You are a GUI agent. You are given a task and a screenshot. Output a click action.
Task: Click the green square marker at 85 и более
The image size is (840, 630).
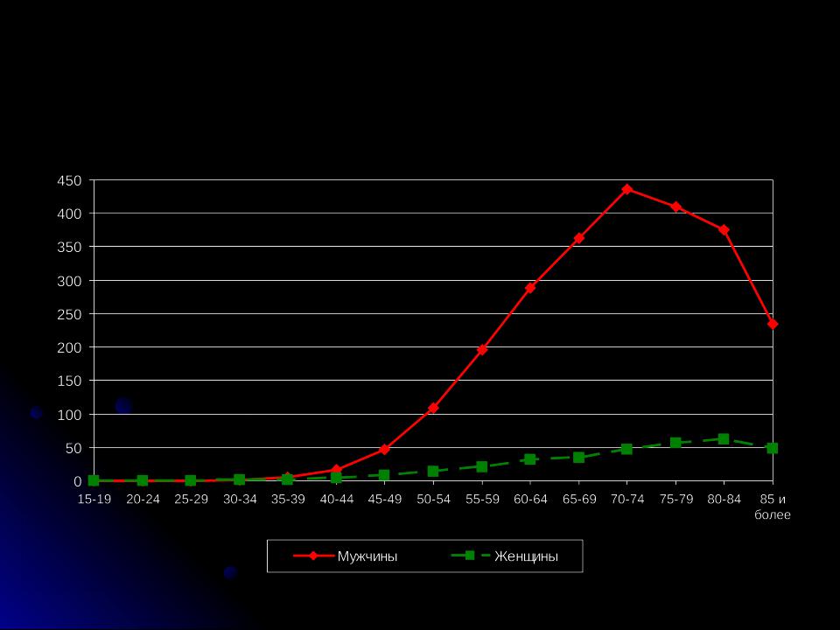pos(773,448)
